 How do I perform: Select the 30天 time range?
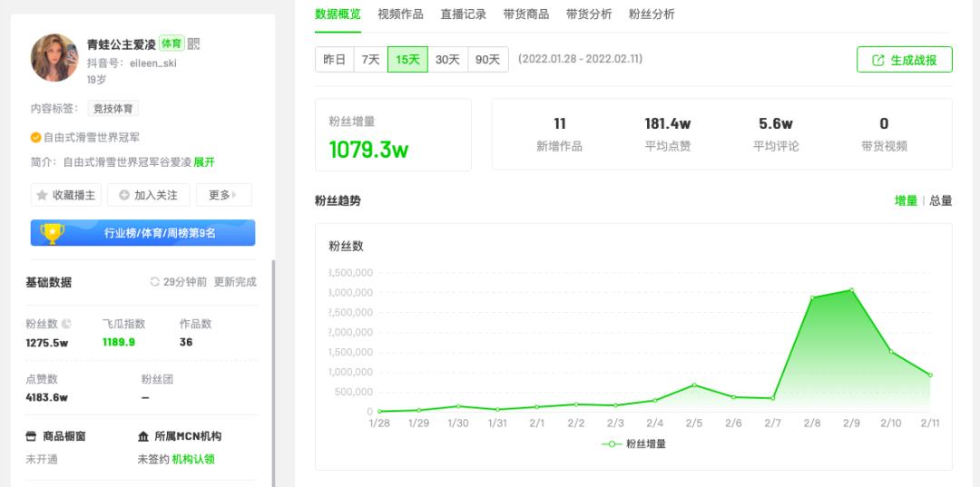click(x=447, y=59)
